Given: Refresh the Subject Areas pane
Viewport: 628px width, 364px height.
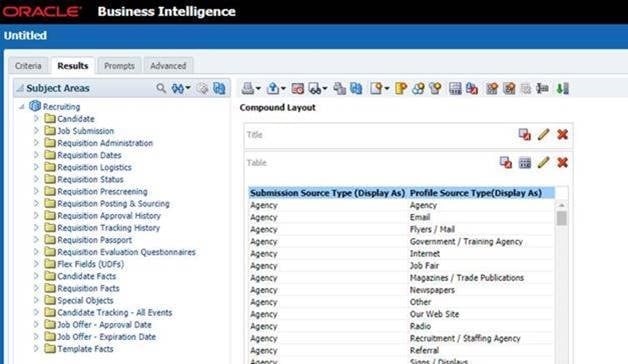Looking at the screenshot, I should tap(219, 88).
